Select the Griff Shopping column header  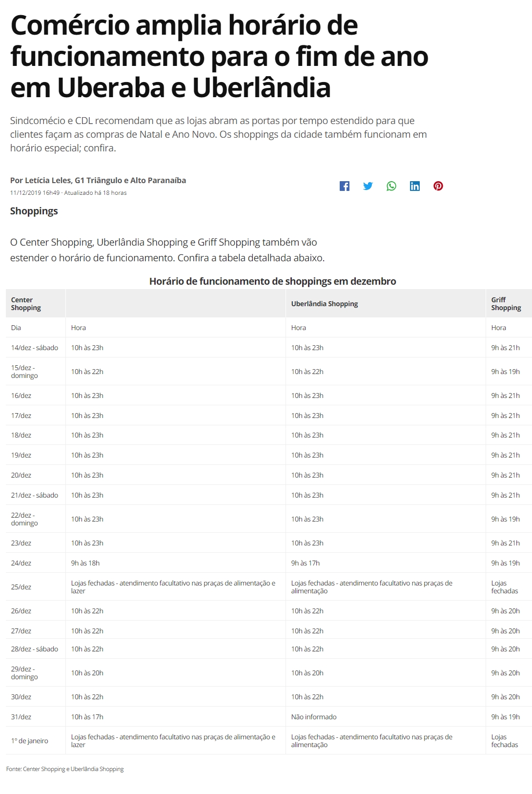coord(506,304)
